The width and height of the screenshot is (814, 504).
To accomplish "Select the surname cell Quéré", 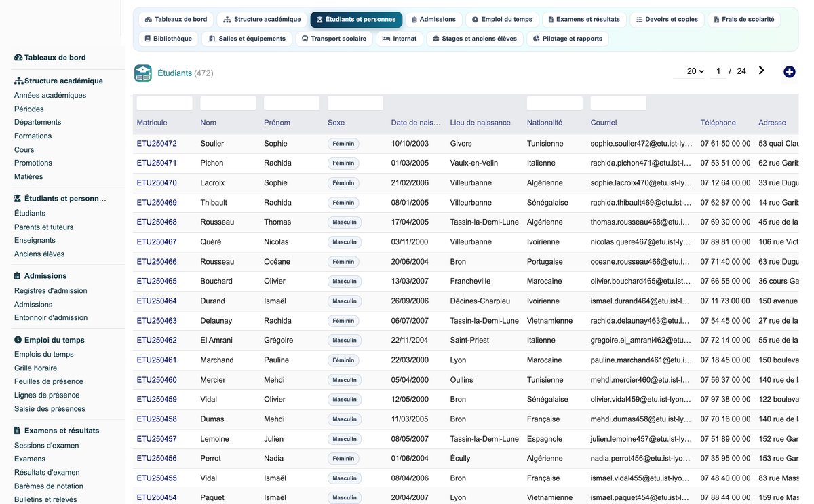I will click(212, 242).
